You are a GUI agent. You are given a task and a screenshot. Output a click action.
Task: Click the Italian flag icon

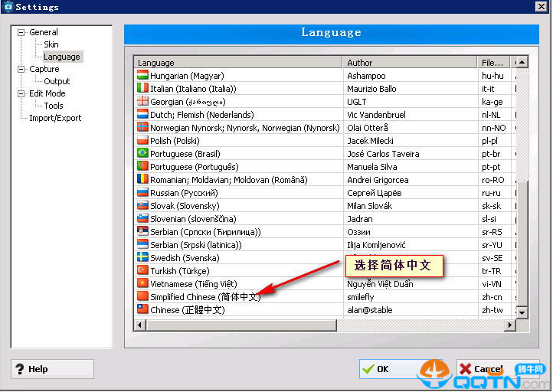pos(142,89)
